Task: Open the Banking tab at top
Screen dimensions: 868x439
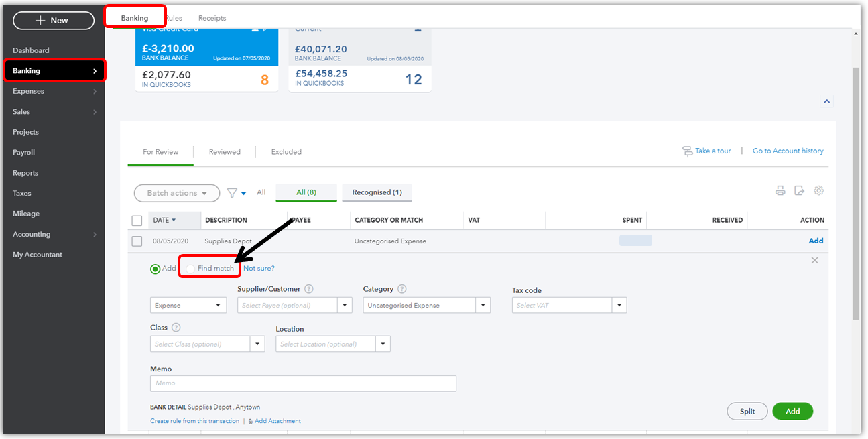Action: coord(135,18)
